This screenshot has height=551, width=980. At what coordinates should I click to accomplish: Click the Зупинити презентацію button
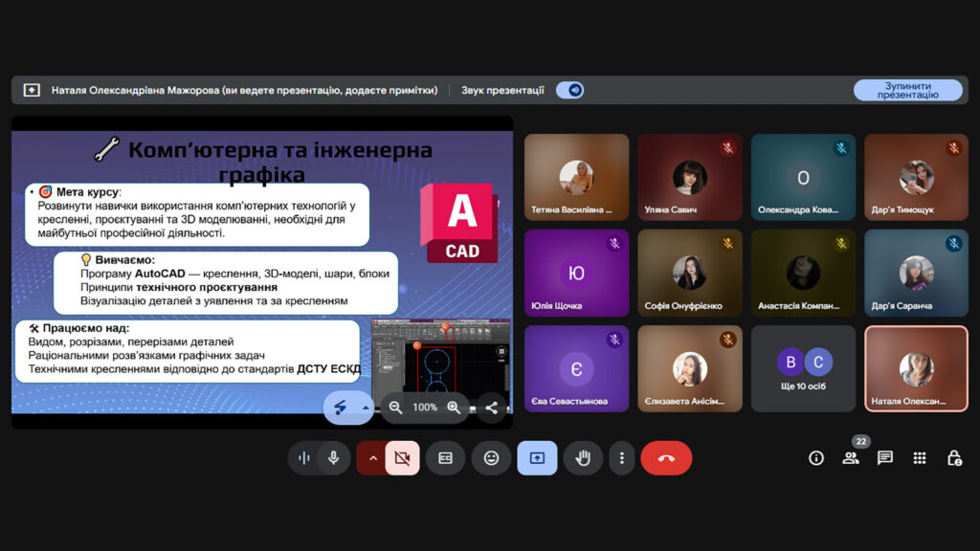[x=907, y=90]
